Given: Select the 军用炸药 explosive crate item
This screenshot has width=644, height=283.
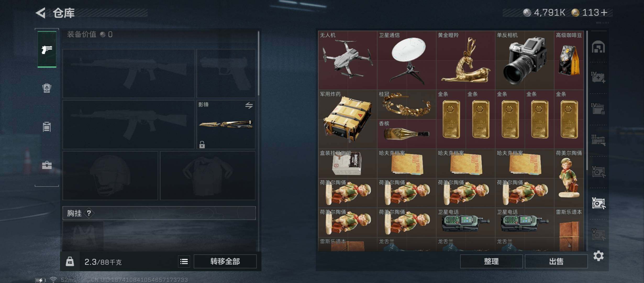Looking at the screenshot, I should tap(348, 119).
